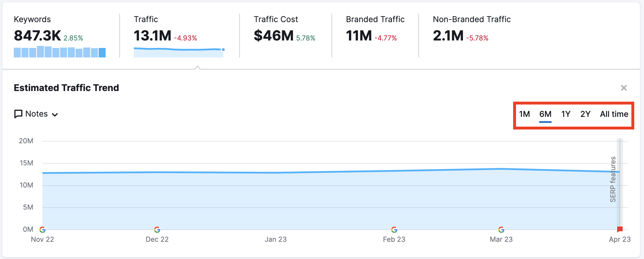Click the Non-Branded Traffic 2.1M value
The image size is (644, 259).
coord(448,36)
